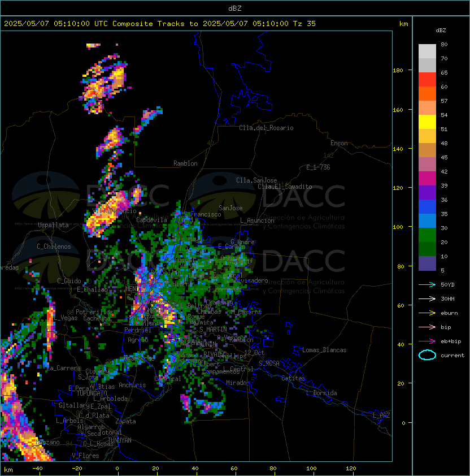Image resolution: width=470 pixels, height=476 pixels.
Task: Click the 'current' legend label
Action: click(x=452, y=356)
